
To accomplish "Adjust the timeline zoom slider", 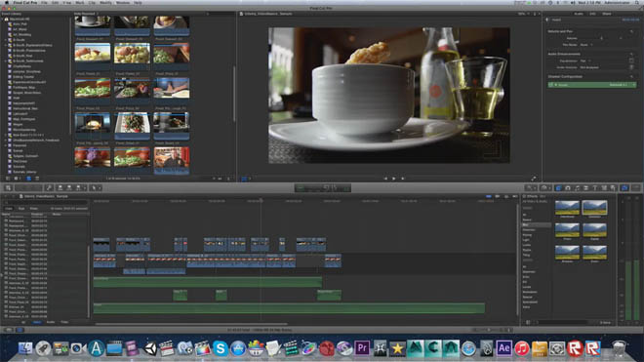I will [x=489, y=330].
